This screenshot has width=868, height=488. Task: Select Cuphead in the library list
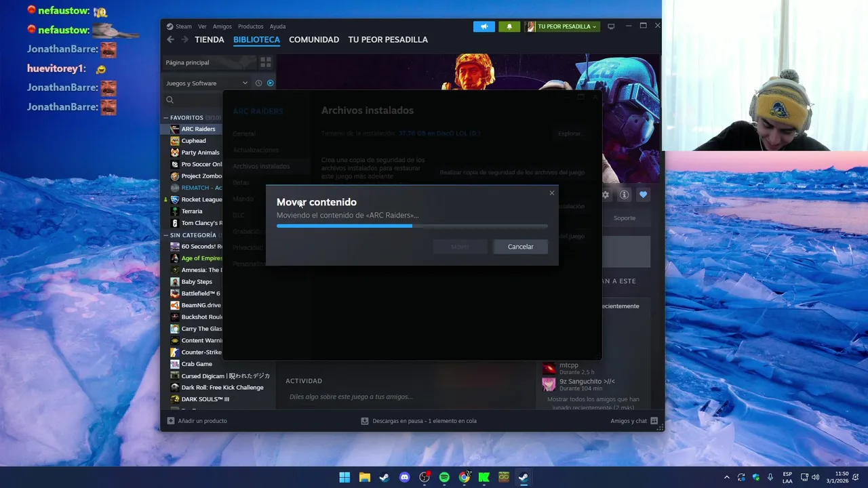[x=194, y=141]
